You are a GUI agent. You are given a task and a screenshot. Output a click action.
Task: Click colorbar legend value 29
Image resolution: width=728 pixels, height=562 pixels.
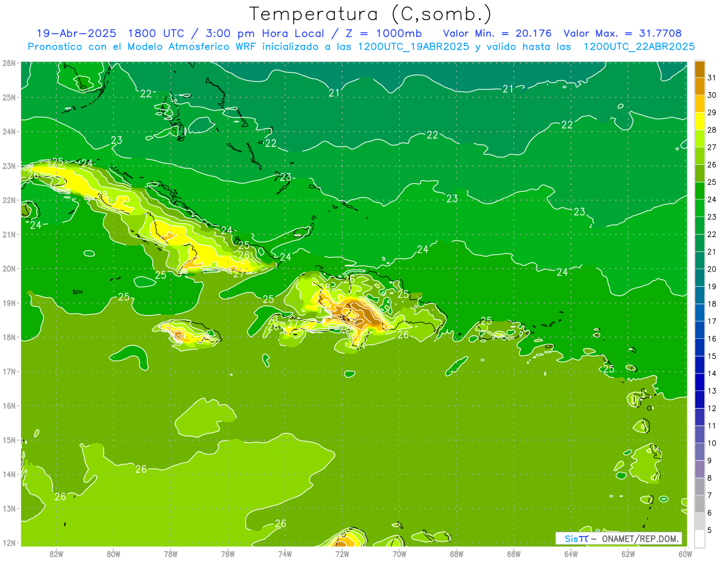click(712, 113)
